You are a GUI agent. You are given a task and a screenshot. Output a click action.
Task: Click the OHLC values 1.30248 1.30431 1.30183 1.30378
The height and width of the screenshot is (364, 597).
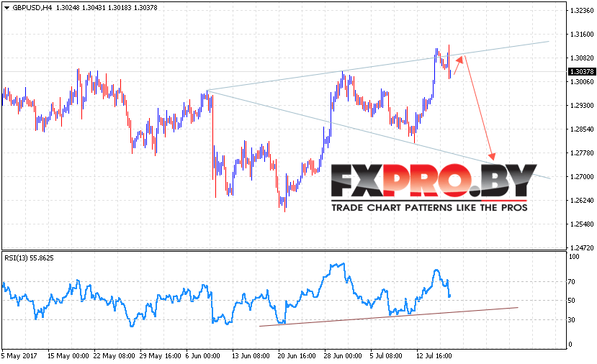[x=107, y=8]
